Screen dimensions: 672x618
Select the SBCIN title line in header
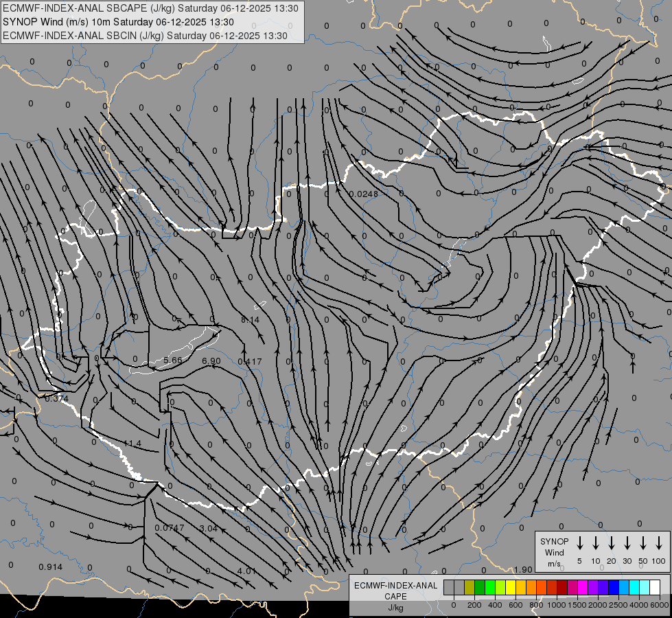(145, 36)
